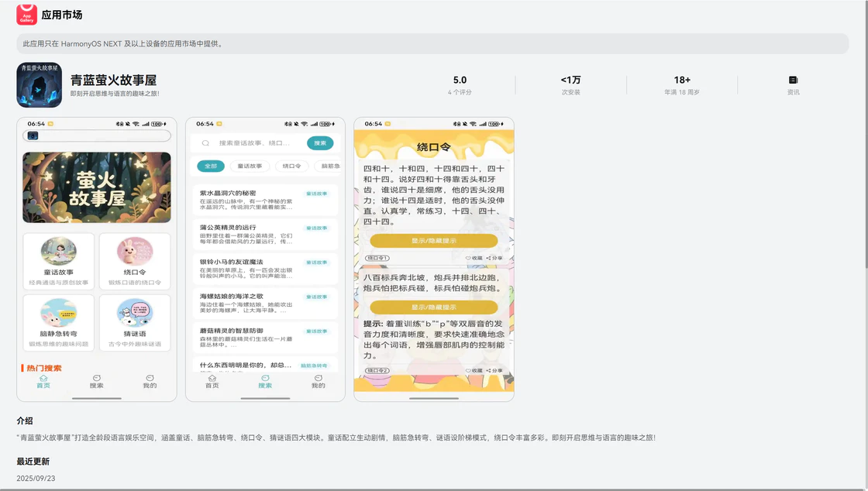Click the 猜谜语 card icon in screenshot
Screen dimensions: 868x491
pyautogui.click(x=135, y=312)
